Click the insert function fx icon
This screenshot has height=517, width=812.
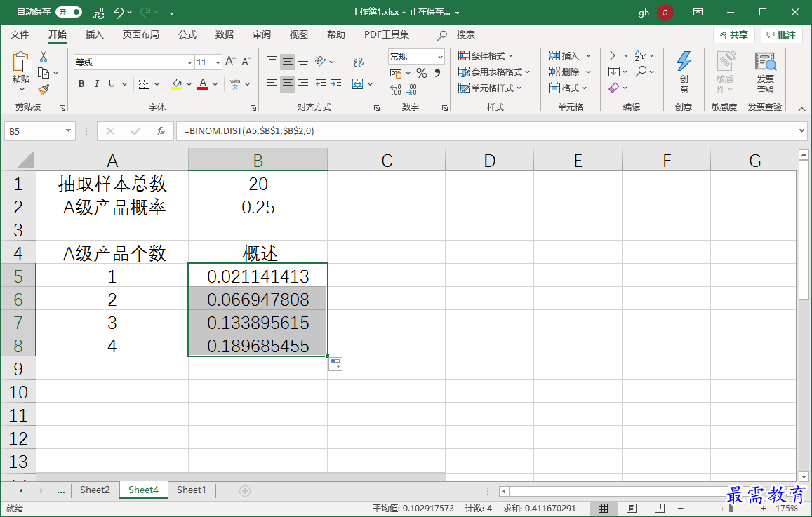161,131
